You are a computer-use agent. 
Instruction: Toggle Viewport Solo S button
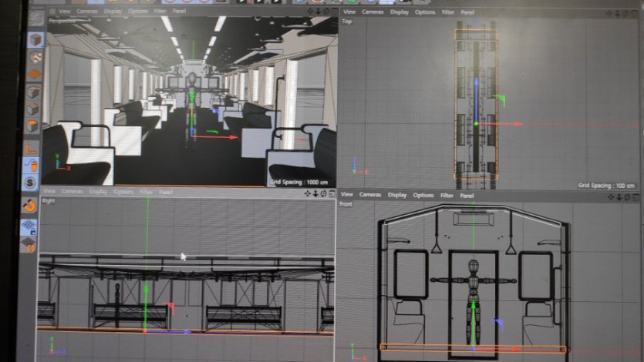(30, 183)
